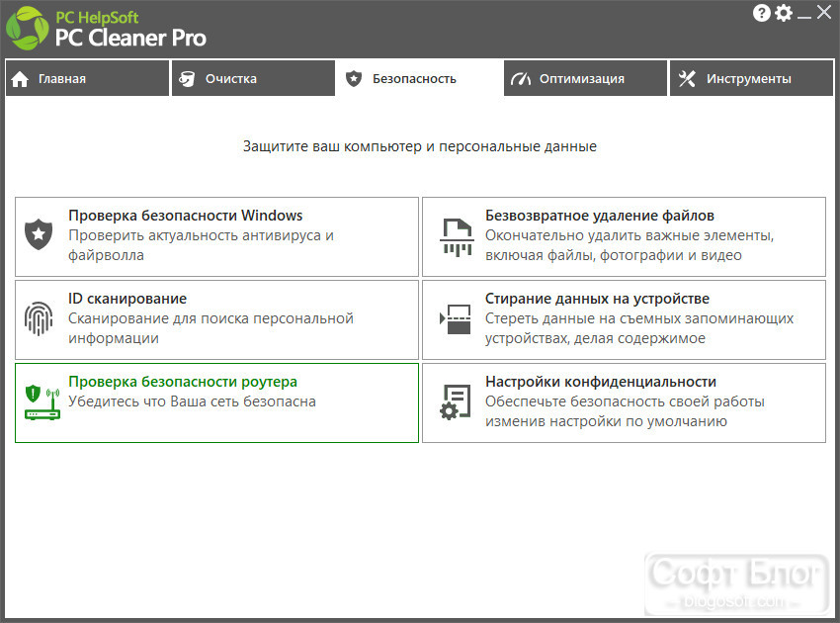Select the Безопасность tab
The width and height of the screenshot is (840, 623).
(419, 78)
